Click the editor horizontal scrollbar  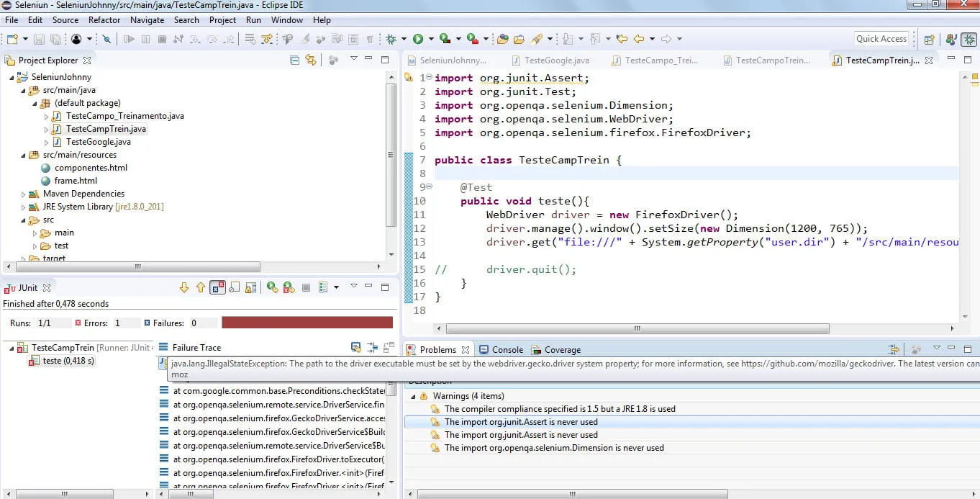point(637,329)
